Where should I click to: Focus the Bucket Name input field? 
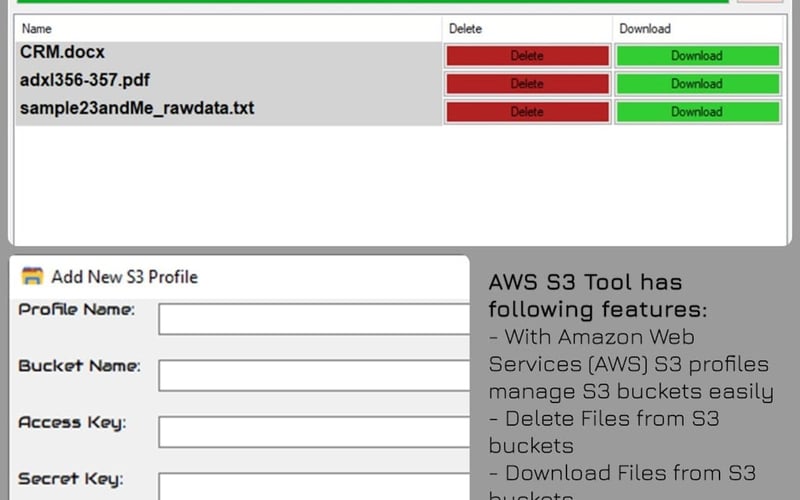314,376
